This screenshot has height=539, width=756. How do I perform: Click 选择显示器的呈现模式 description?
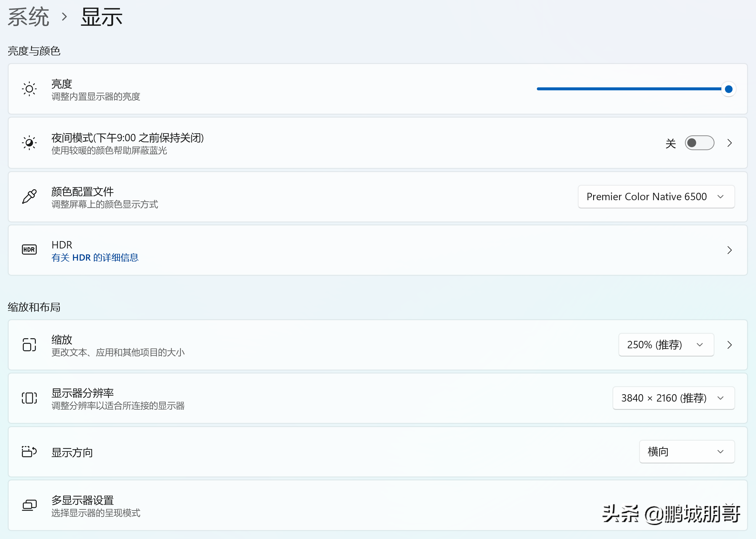point(96,513)
